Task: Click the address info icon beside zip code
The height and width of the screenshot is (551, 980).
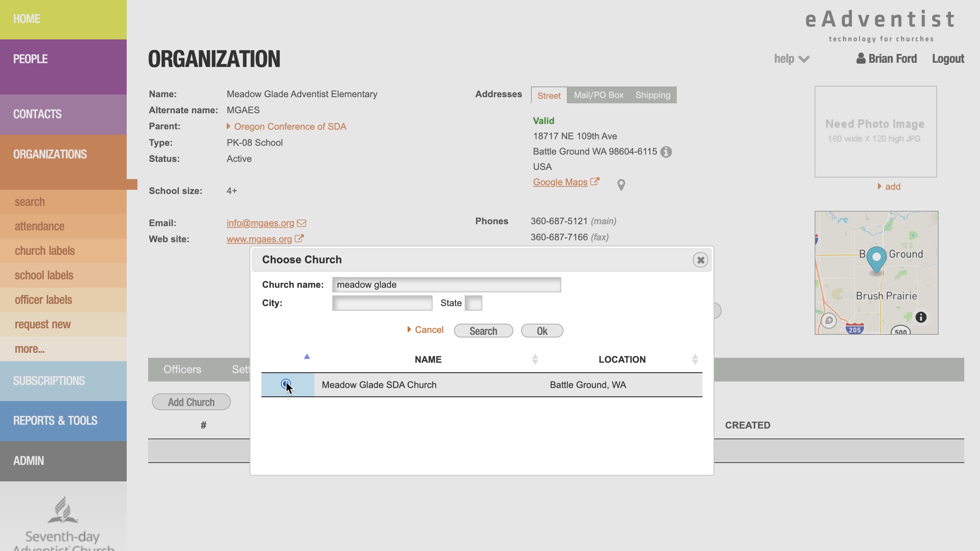Action: tap(666, 152)
